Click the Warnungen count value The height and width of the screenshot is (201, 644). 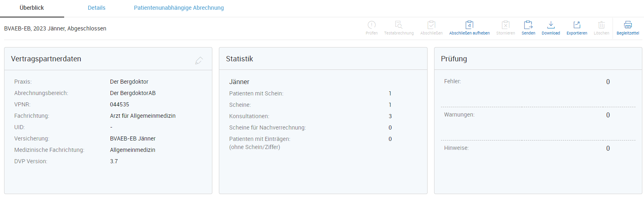pyautogui.click(x=608, y=115)
